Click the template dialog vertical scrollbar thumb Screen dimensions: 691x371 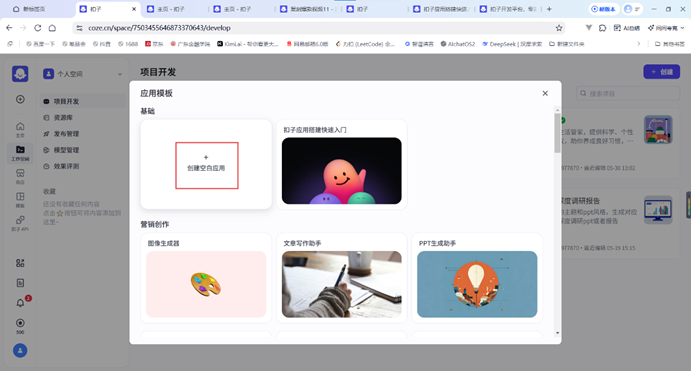point(557,133)
